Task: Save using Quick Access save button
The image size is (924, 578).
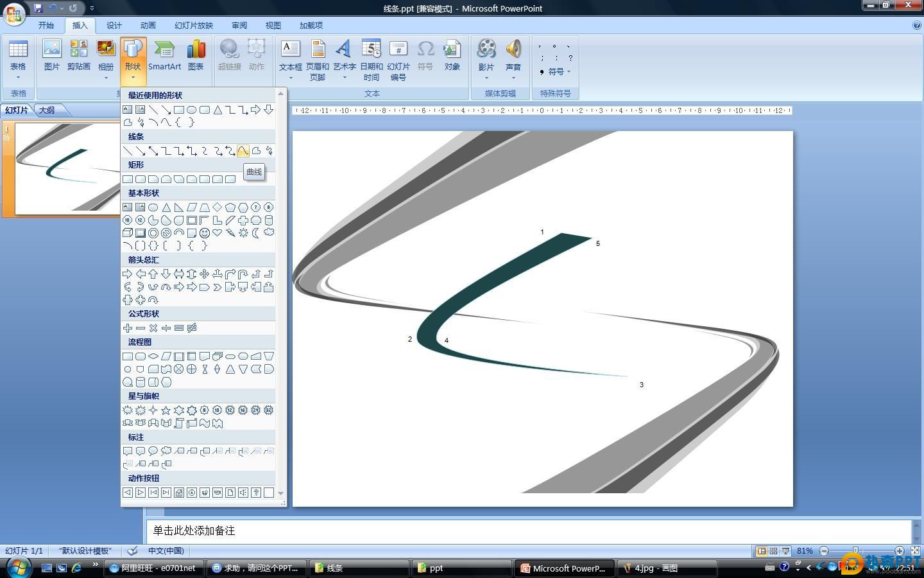Action: pos(38,8)
